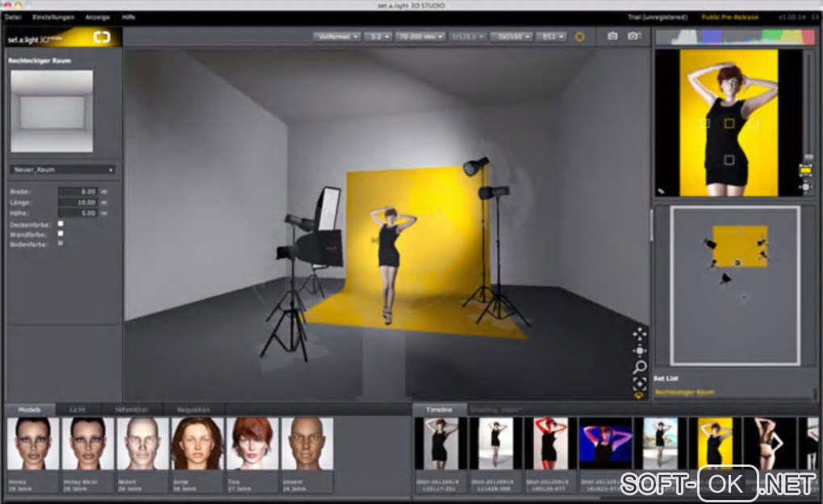Select the left light marker in top-down map
This screenshot has height=504, width=823.
pos(709,244)
